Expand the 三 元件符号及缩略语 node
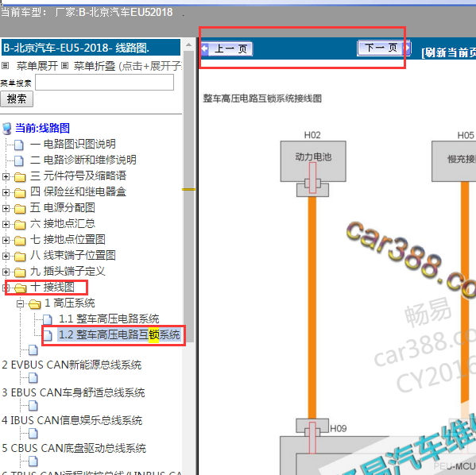476x475 pixels. pos(6,176)
